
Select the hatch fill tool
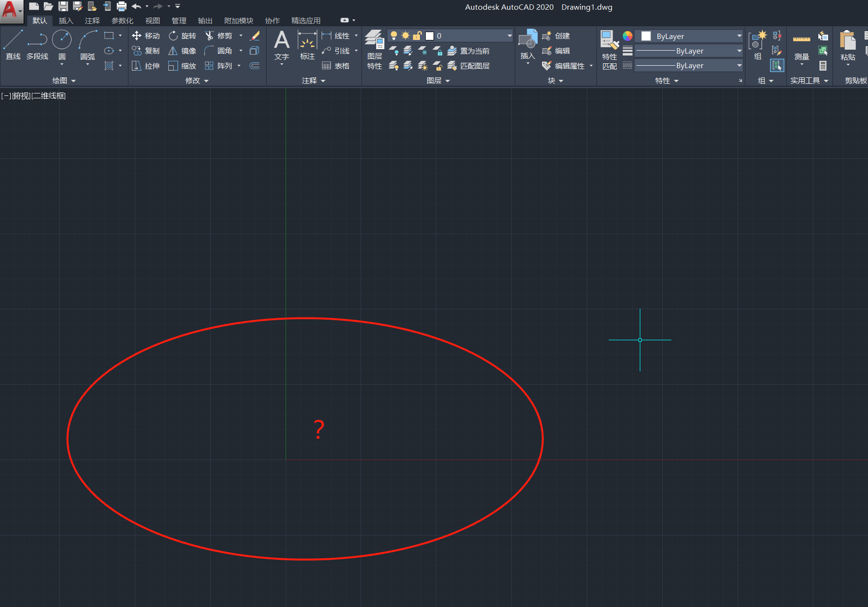(x=109, y=66)
